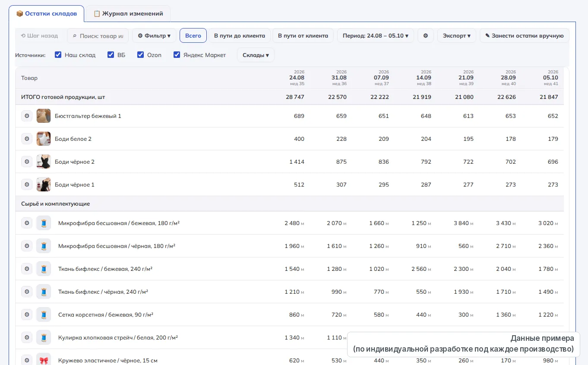Viewport: 588px width, 365px height.
Task: Toggle the Яндекс Маркет source checkbox
Action: coord(177,55)
